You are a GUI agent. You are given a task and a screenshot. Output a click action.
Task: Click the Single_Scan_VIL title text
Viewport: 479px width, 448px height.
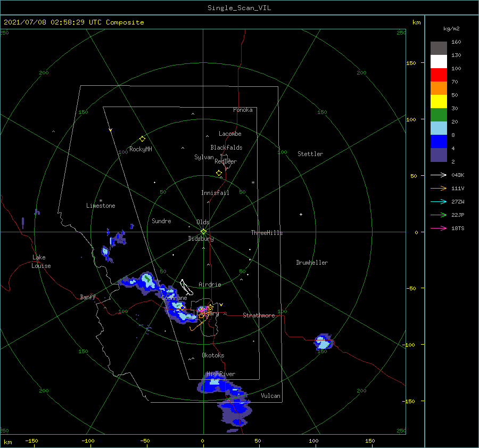239,8
